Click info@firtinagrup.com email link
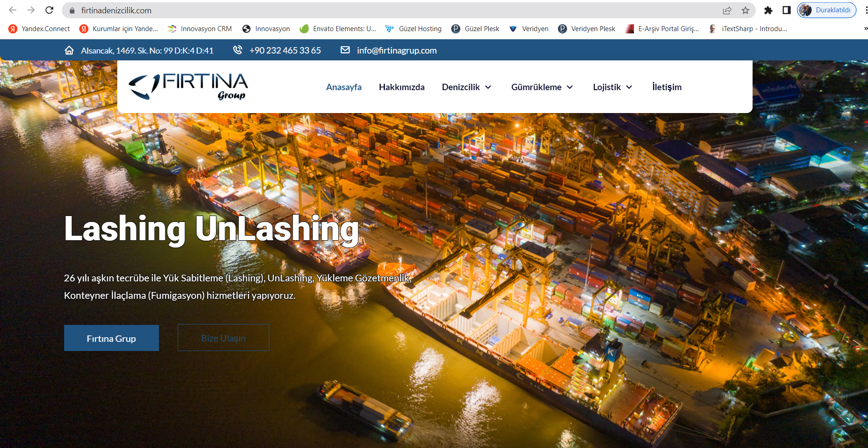Screen dimensions: 868x448 [397, 50]
